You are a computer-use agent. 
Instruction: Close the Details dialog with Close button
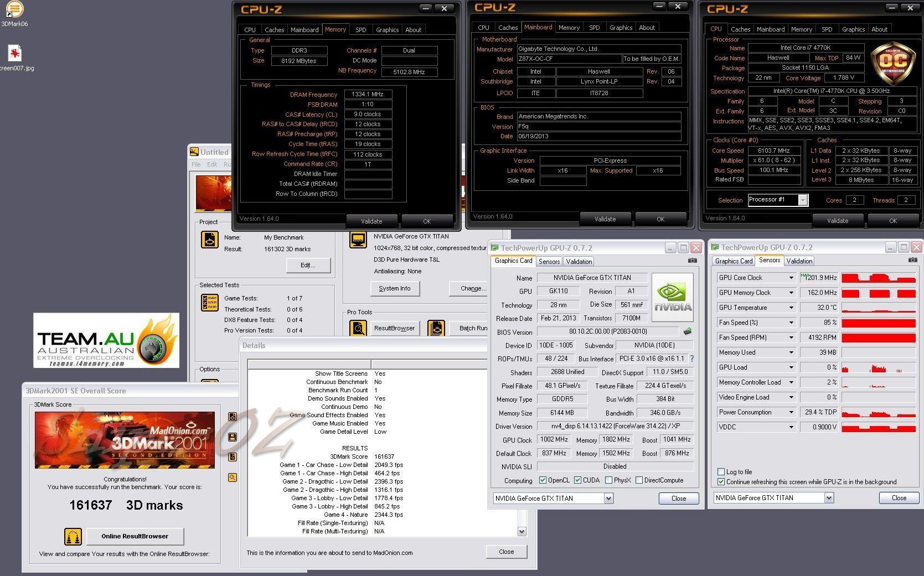pyautogui.click(x=507, y=552)
